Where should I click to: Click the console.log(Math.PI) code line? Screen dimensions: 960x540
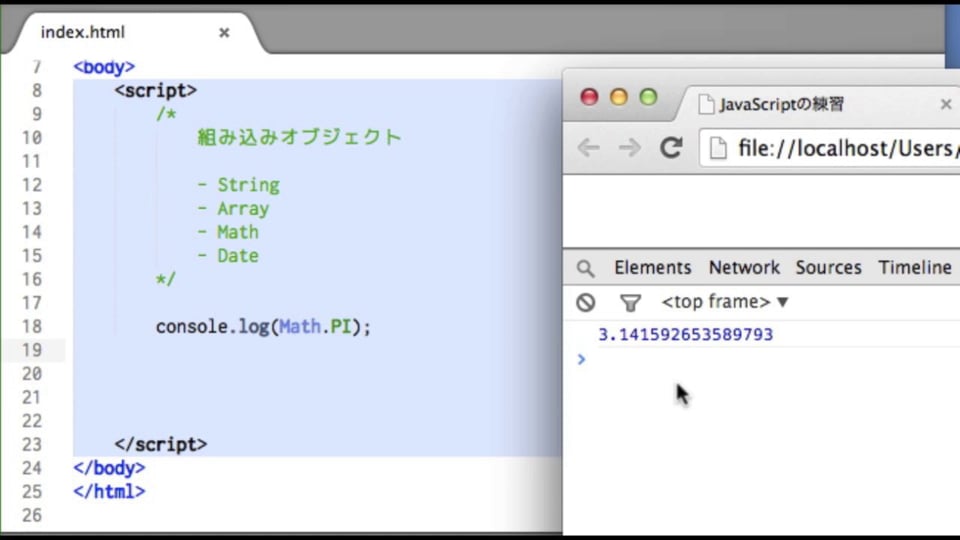click(x=263, y=327)
